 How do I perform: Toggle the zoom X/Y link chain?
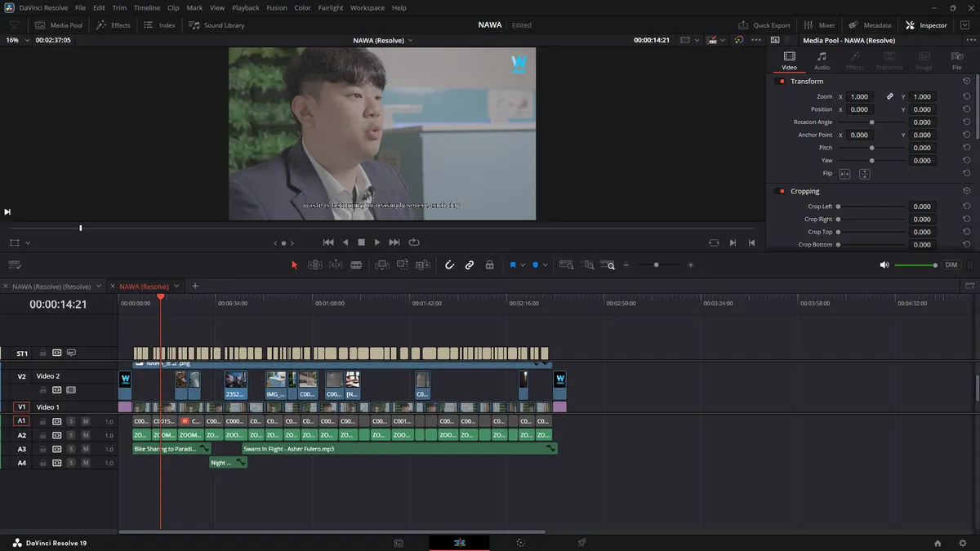pos(890,96)
